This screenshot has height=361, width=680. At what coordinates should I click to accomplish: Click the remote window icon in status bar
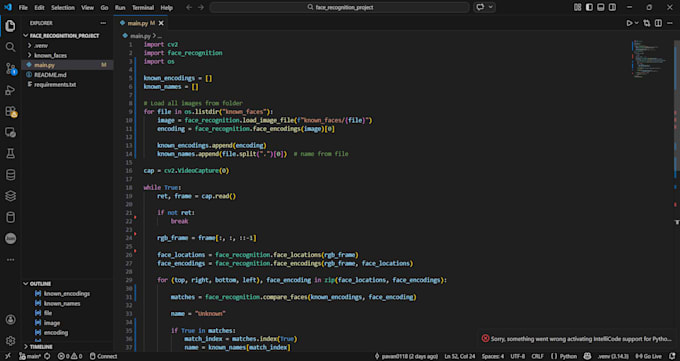[x=7, y=356]
